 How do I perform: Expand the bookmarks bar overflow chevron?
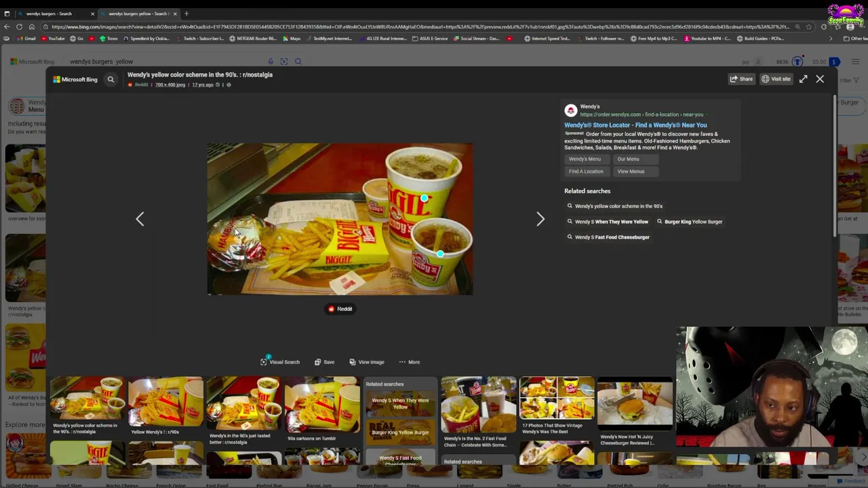tap(830, 39)
